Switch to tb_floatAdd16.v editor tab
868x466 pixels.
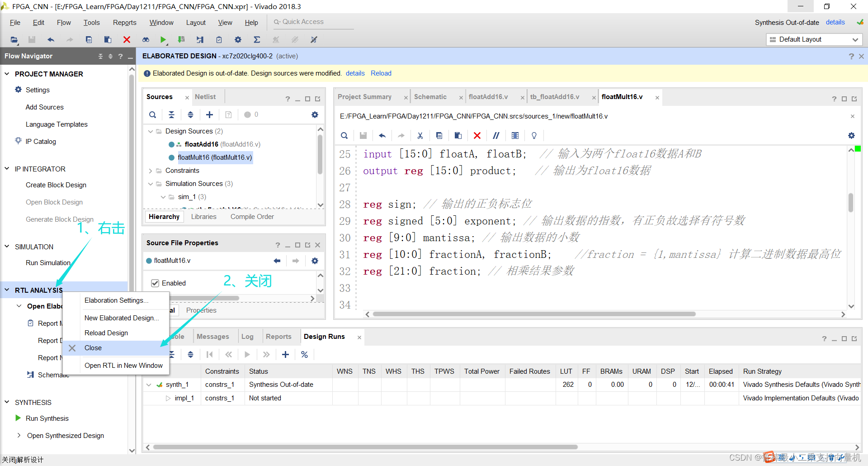click(x=555, y=97)
